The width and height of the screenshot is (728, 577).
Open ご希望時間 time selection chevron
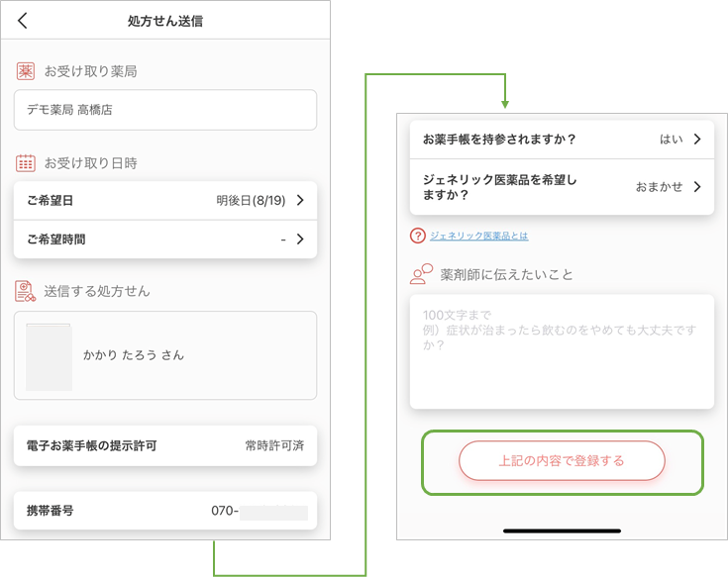tap(299, 239)
